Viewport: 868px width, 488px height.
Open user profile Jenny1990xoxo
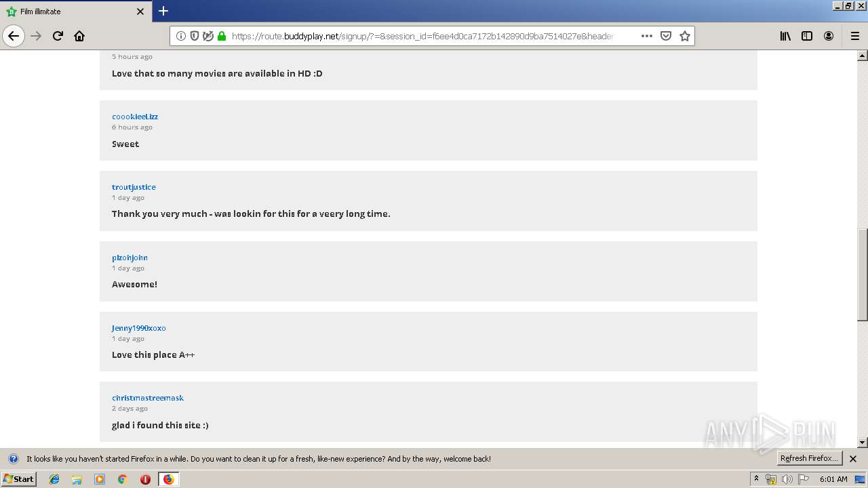coord(139,328)
